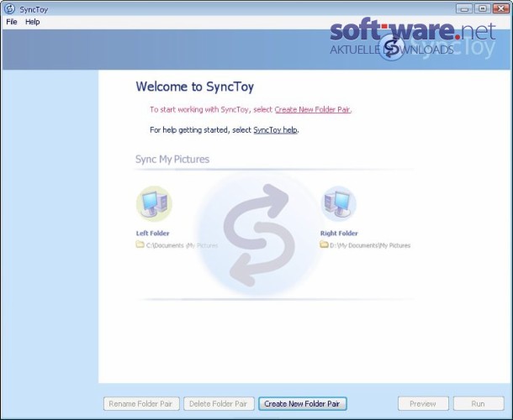Click the Create New Folder Pair button
This screenshot has width=513, height=420.
(302, 404)
